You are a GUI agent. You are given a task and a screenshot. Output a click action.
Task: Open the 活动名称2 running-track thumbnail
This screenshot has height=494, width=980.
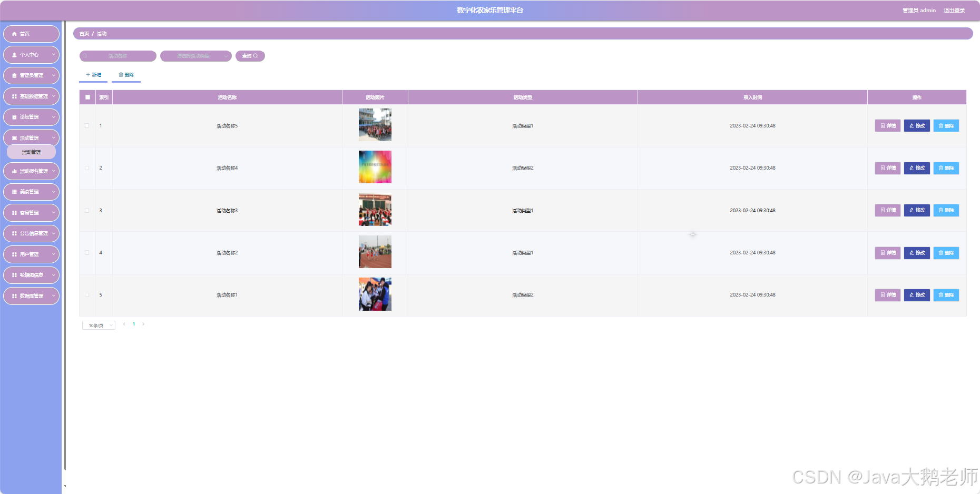point(375,252)
